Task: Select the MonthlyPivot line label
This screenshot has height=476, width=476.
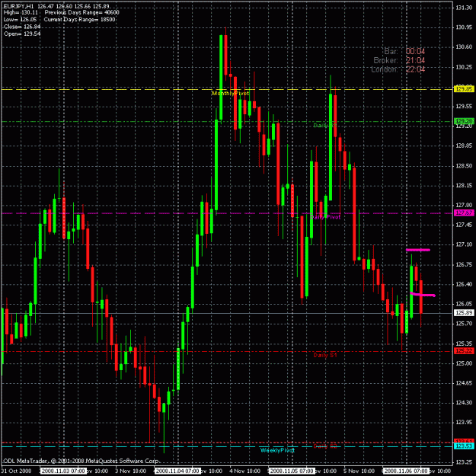Action: click(231, 93)
